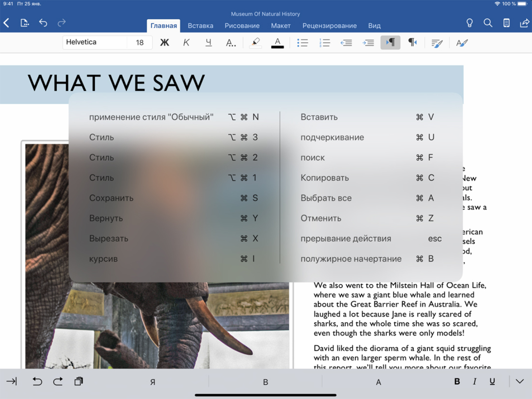Increase indent with the ribbon icon
This screenshot has height=399, width=532.
pos(368,43)
